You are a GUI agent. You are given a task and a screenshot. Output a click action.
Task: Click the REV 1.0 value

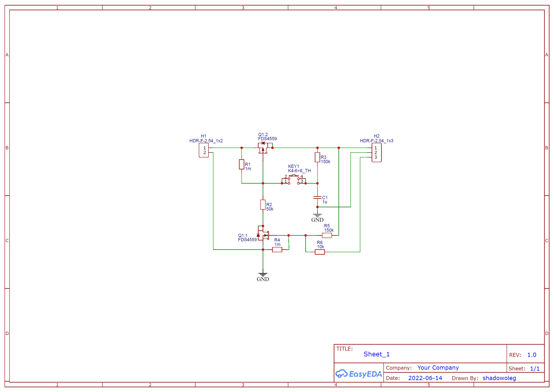(532, 355)
